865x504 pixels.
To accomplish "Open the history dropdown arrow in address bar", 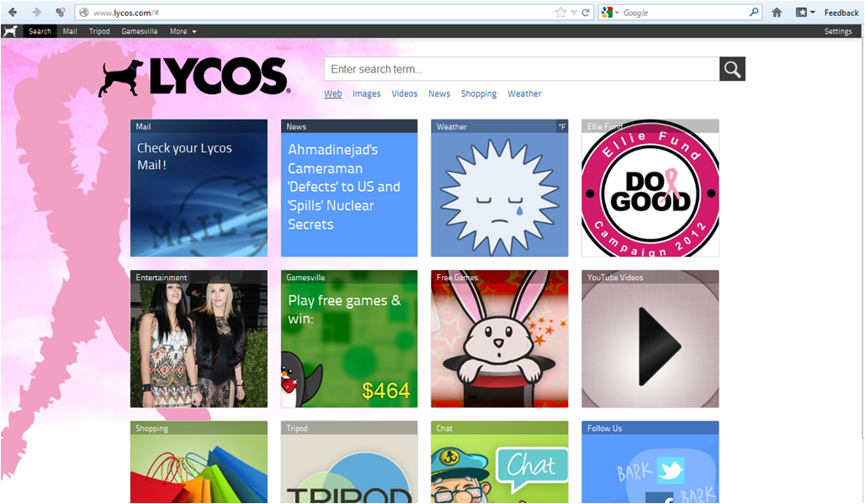I will (x=574, y=13).
